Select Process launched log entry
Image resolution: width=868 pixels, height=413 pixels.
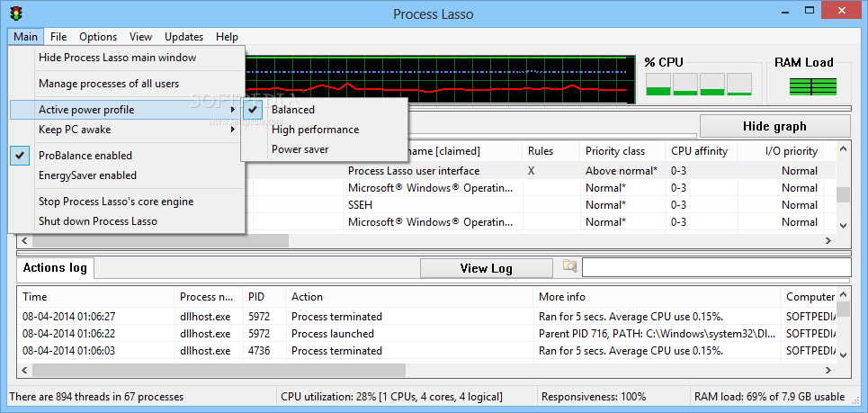click(x=426, y=334)
